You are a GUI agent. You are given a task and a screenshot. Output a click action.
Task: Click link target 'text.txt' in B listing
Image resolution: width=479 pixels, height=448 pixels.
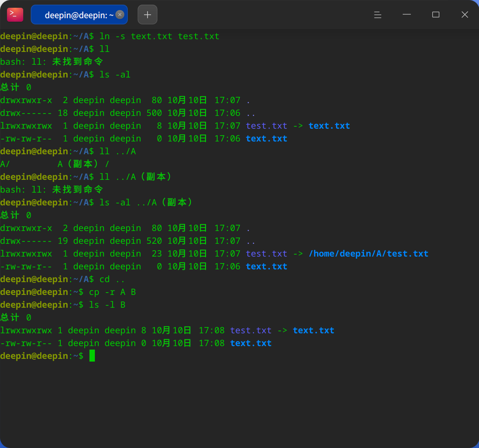click(314, 330)
